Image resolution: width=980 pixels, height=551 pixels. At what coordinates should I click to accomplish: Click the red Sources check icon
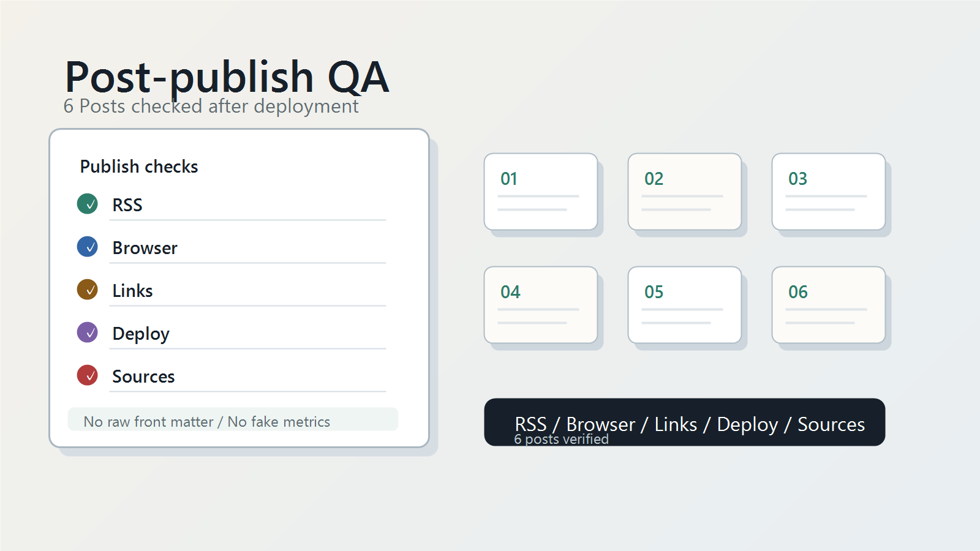tap(88, 375)
